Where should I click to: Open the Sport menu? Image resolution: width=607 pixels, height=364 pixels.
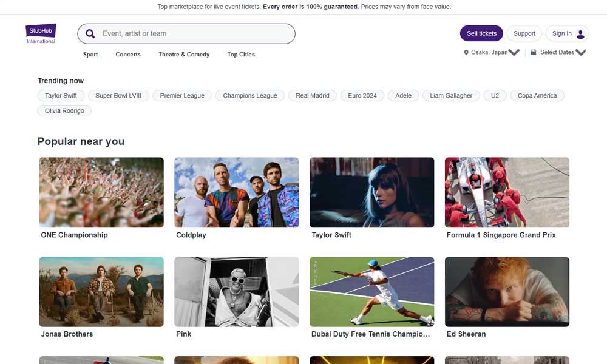click(90, 54)
